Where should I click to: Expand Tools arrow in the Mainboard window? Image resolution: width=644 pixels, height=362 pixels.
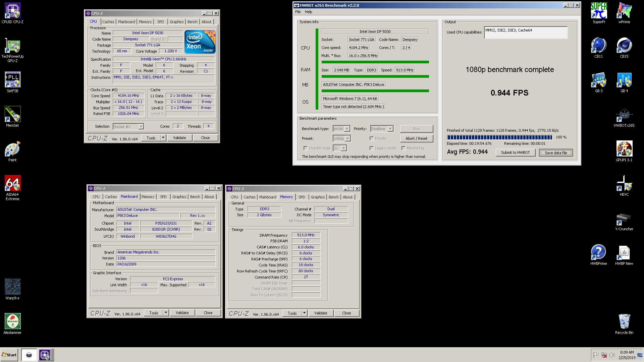pos(166,313)
